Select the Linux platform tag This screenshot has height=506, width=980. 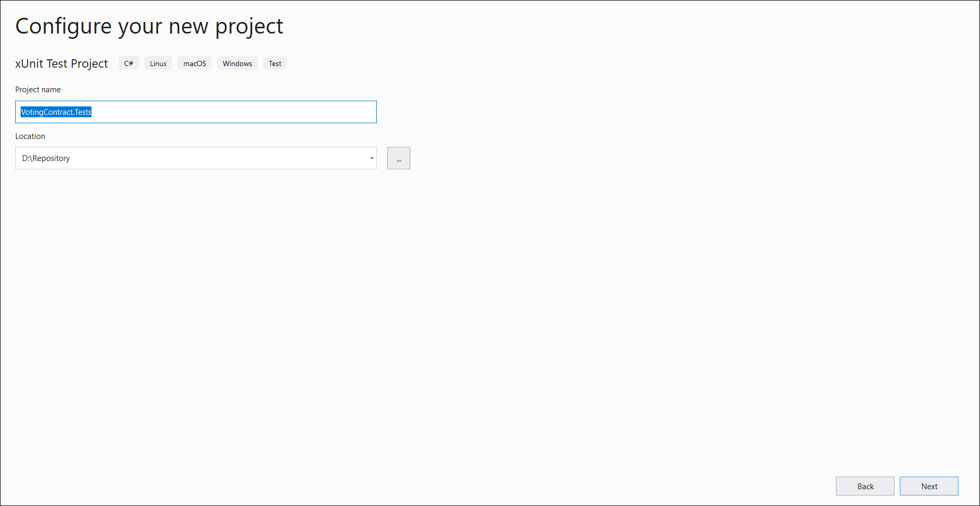pyautogui.click(x=158, y=63)
